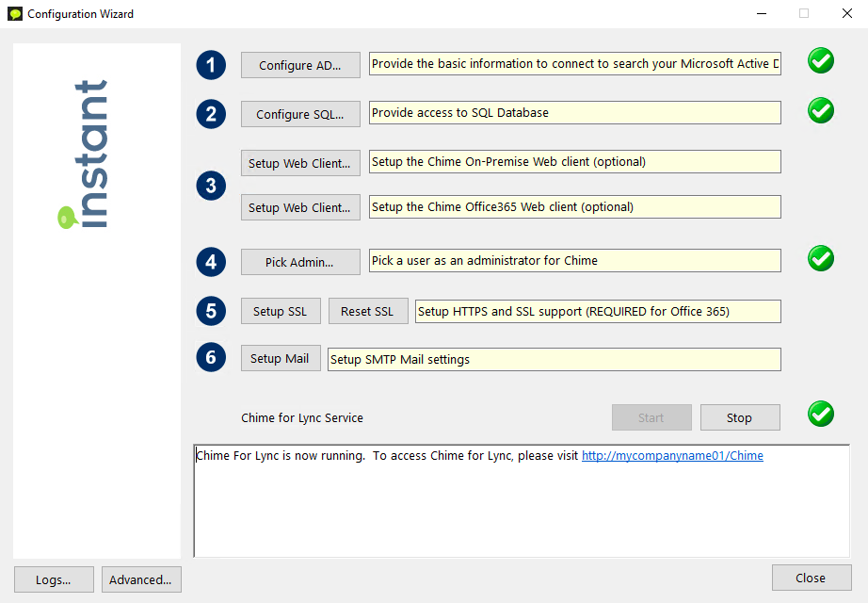Click the 'Pick a user as an administrator' field

[x=575, y=260]
